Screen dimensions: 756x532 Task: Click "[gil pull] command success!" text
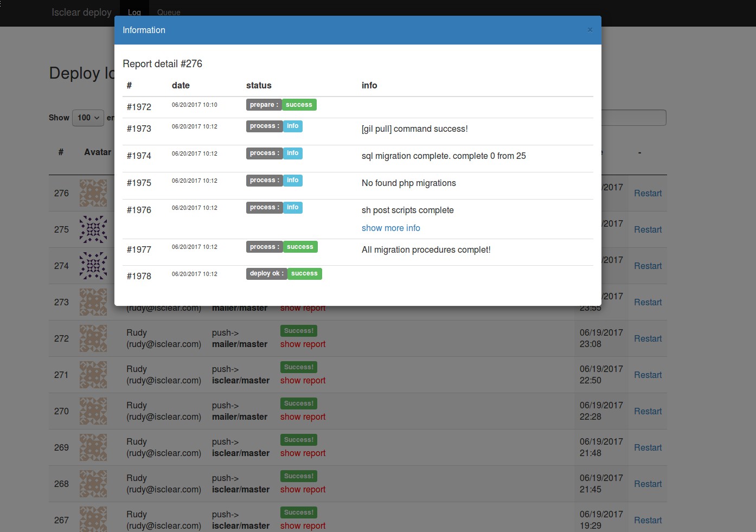point(414,129)
